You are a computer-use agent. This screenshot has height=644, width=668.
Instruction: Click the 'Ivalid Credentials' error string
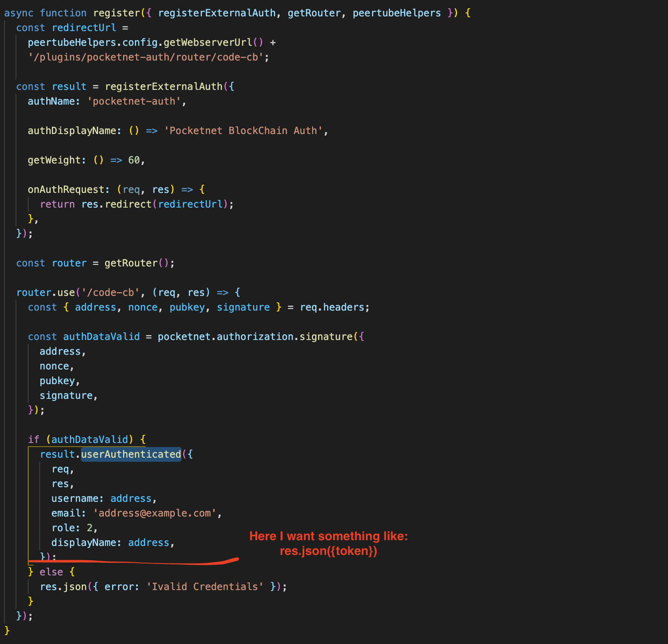pos(206,586)
